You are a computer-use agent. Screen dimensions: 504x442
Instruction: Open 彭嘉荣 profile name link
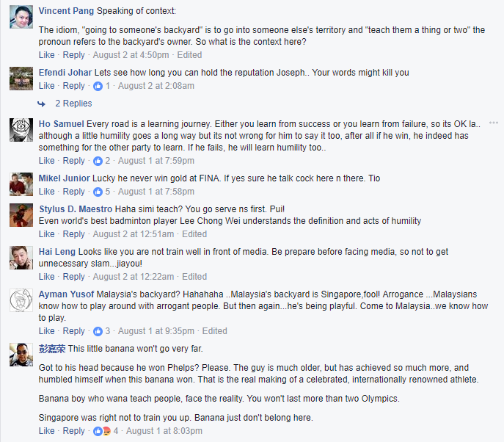(52, 349)
